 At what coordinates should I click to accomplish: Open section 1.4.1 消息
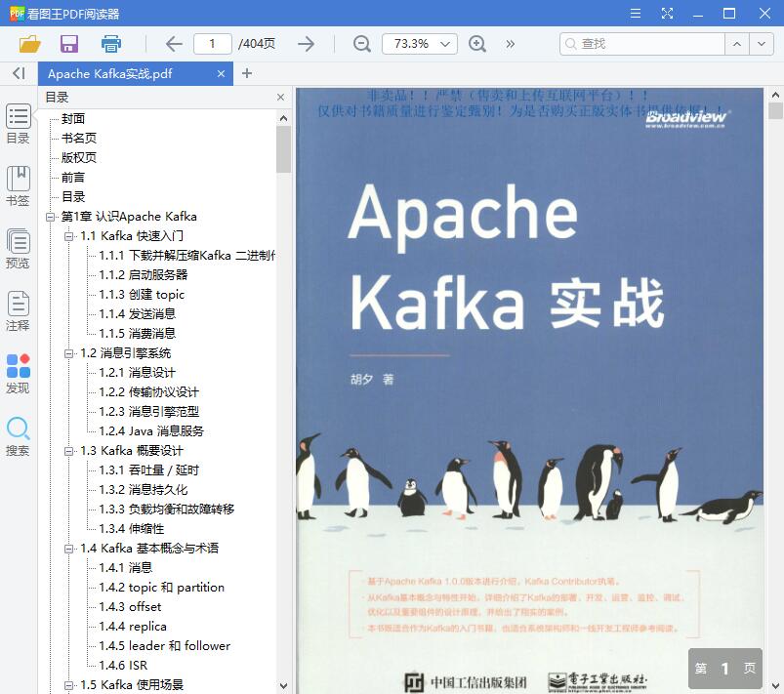click(126, 567)
